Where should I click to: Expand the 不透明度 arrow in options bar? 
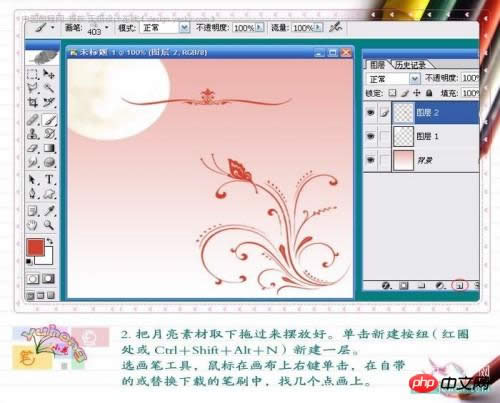coord(260,27)
